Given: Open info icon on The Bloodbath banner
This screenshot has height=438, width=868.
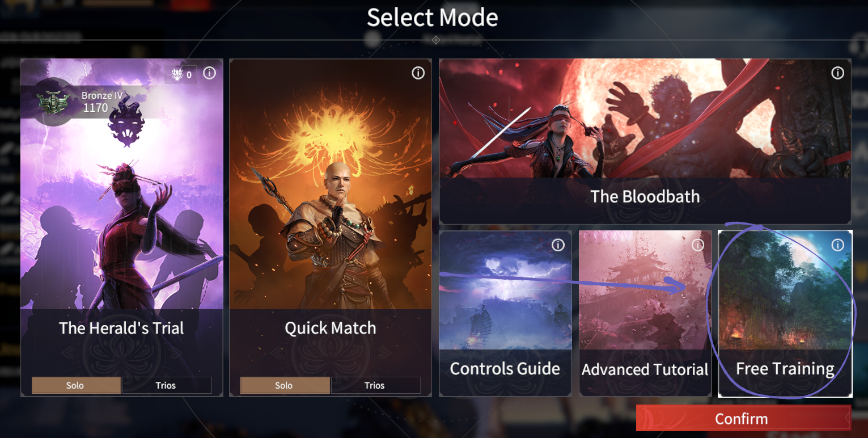Looking at the screenshot, I should pos(837,73).
